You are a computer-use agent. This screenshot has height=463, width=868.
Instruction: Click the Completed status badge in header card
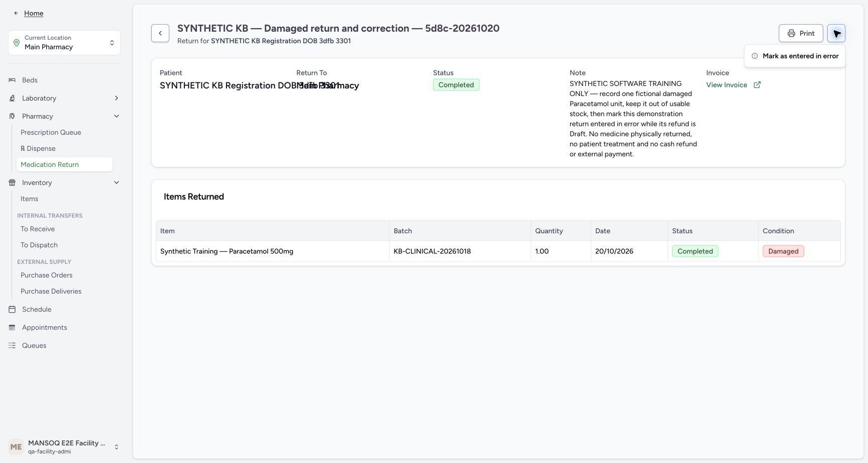tap(456, 85)
